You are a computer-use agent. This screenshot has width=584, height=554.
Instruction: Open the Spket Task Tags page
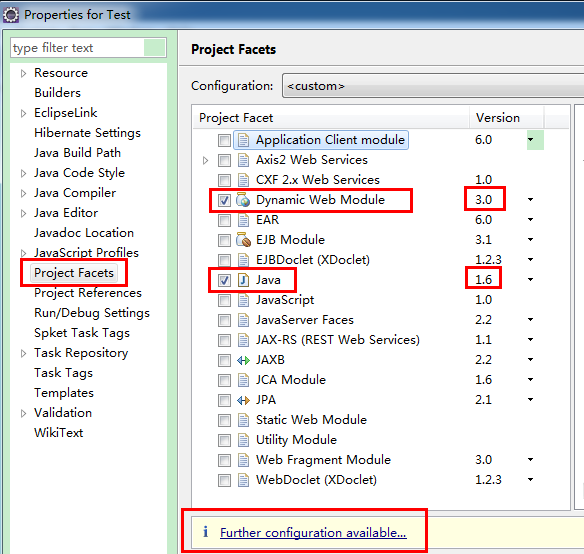click(82, 333)
